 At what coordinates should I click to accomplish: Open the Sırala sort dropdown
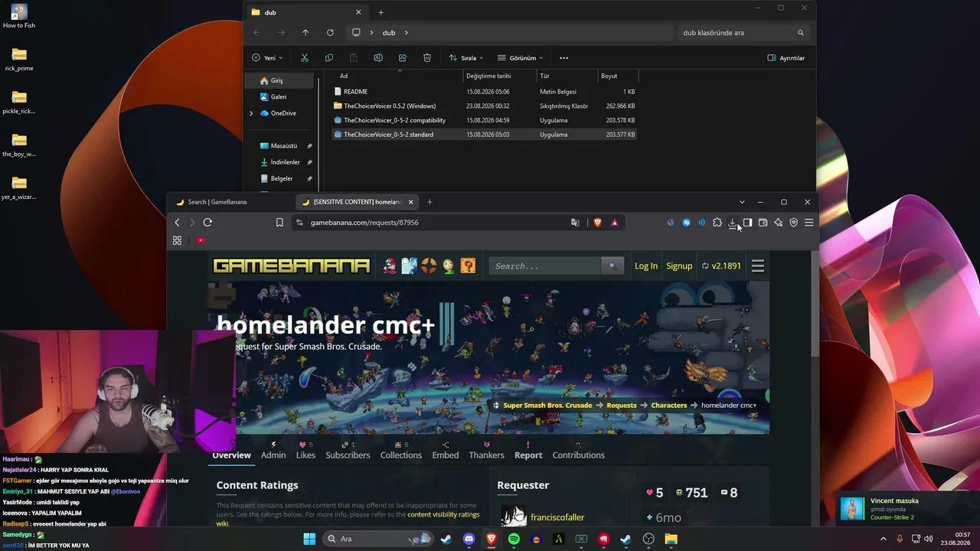point(465,58)
